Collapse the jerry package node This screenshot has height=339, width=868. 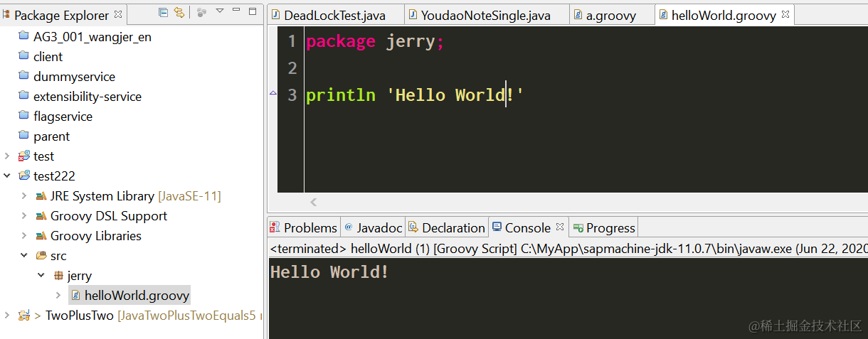(x=41, y=275)
